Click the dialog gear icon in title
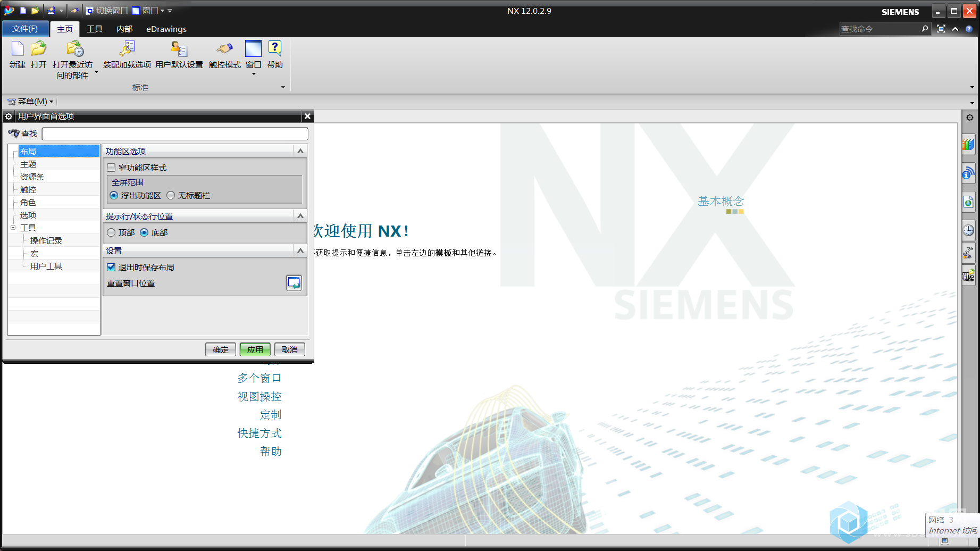Screen dimensions: 980x551 coord(9,116)
